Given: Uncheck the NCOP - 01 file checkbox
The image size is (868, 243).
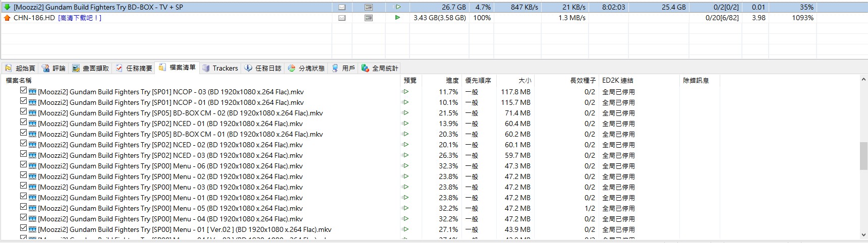Looking at the screenshot, I should pos(23,101).
